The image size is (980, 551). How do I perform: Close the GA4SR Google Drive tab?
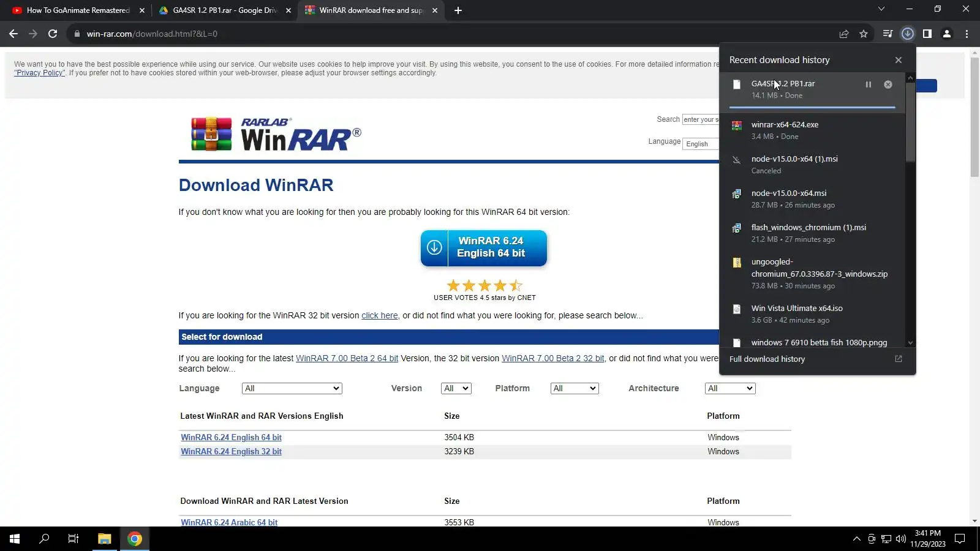pyautogui.click(x=288, y=10)
